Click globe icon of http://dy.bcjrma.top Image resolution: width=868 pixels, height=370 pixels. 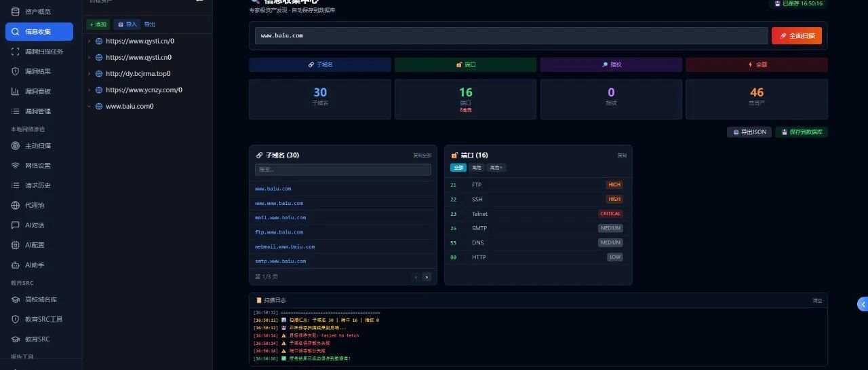point(99,73)
